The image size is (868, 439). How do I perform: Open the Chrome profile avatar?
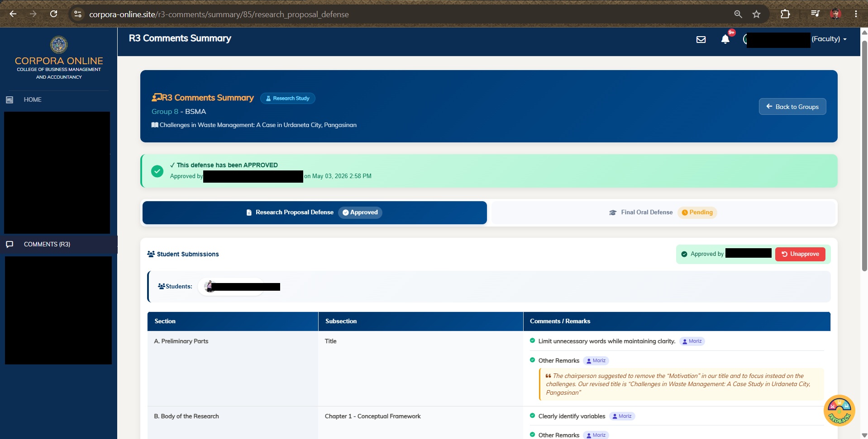(x=835, y=14)
